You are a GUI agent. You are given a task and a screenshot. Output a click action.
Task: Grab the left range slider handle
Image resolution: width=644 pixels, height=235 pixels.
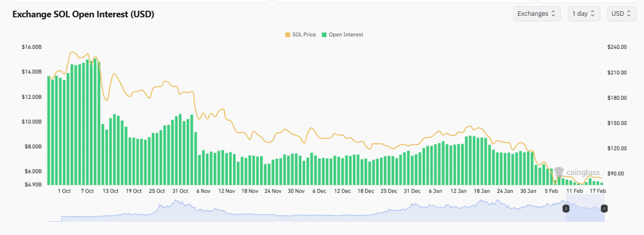[565, 208]
